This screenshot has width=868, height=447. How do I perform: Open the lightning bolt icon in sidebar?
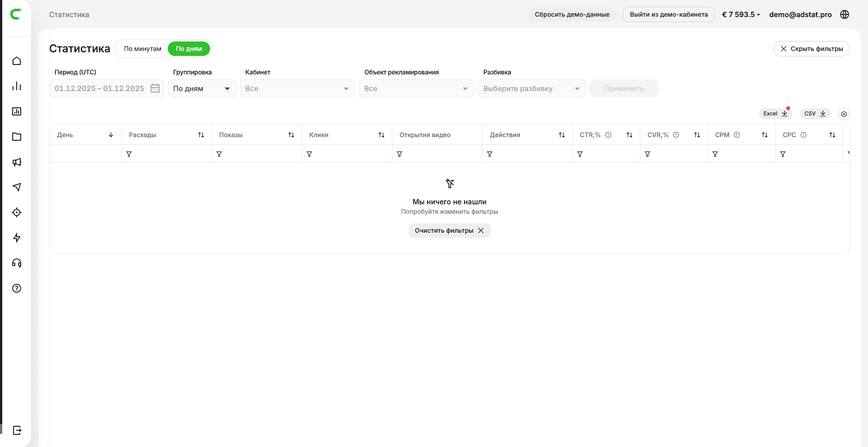(17, 238)
